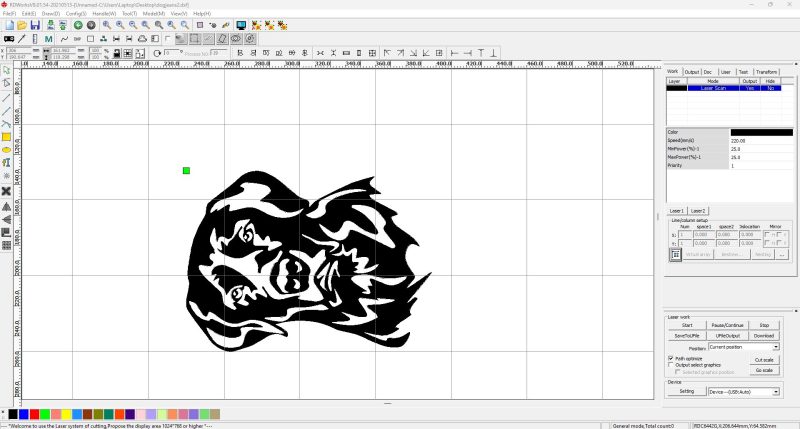
Task: Click the Go scale button
Action: pos(764,370)
